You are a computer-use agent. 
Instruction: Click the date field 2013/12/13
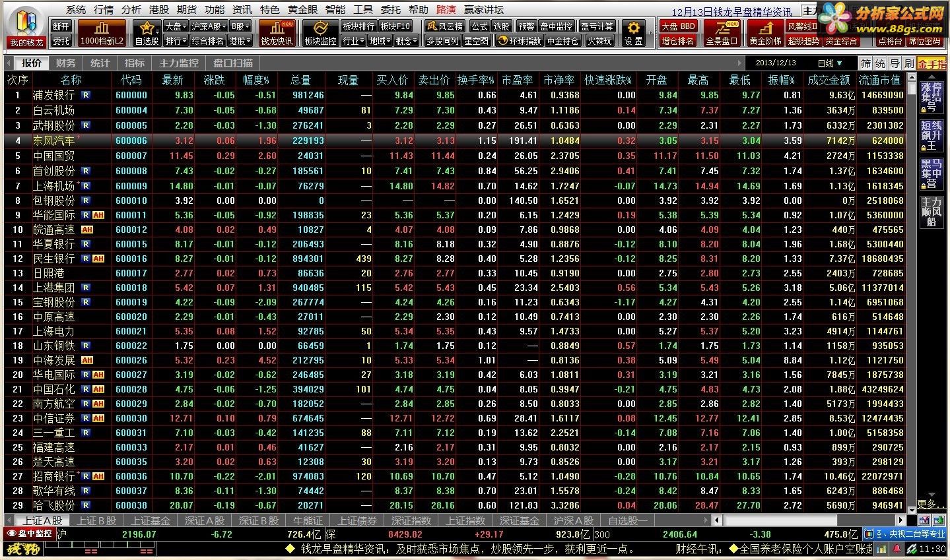(x=776, y=63)
